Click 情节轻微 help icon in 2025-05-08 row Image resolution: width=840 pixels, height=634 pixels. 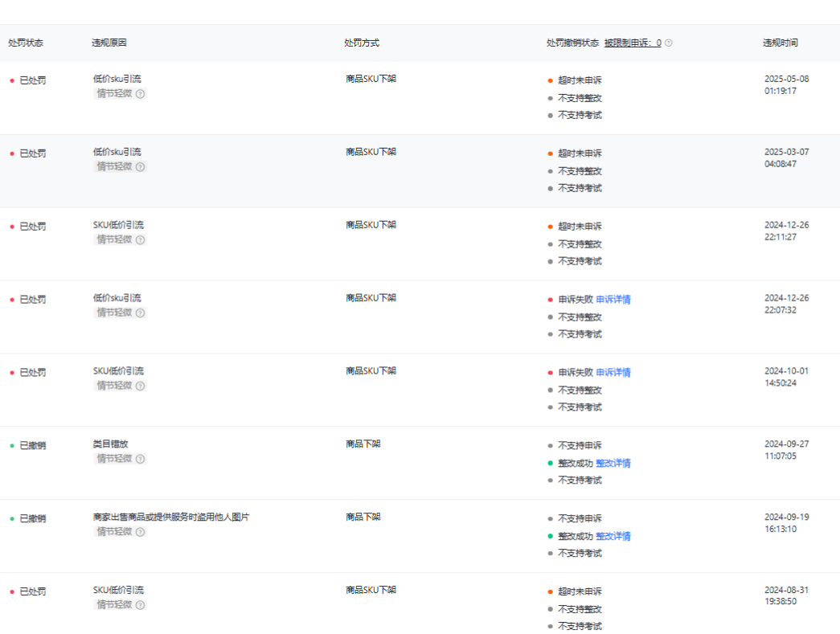point(140,94)
